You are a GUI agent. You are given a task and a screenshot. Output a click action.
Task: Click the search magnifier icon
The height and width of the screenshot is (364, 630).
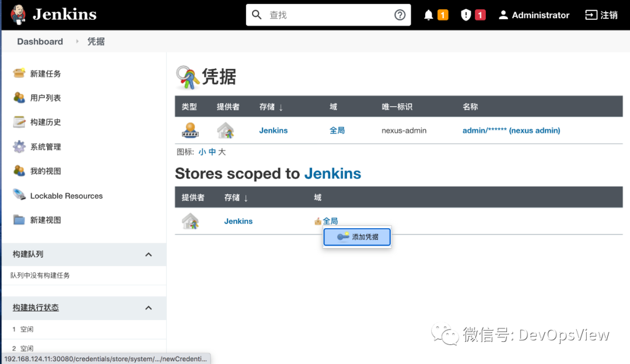pyautogui.click(x=257, y=15)
